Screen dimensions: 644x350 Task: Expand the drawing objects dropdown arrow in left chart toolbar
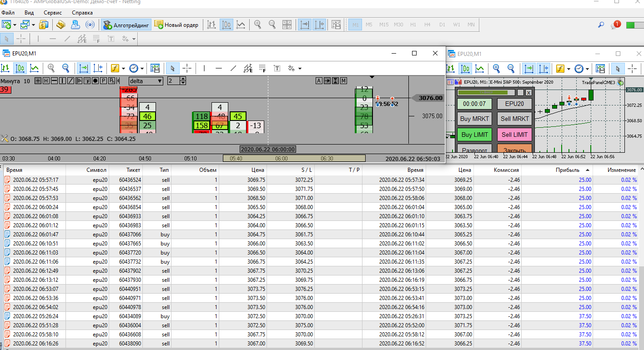[300, 69]
